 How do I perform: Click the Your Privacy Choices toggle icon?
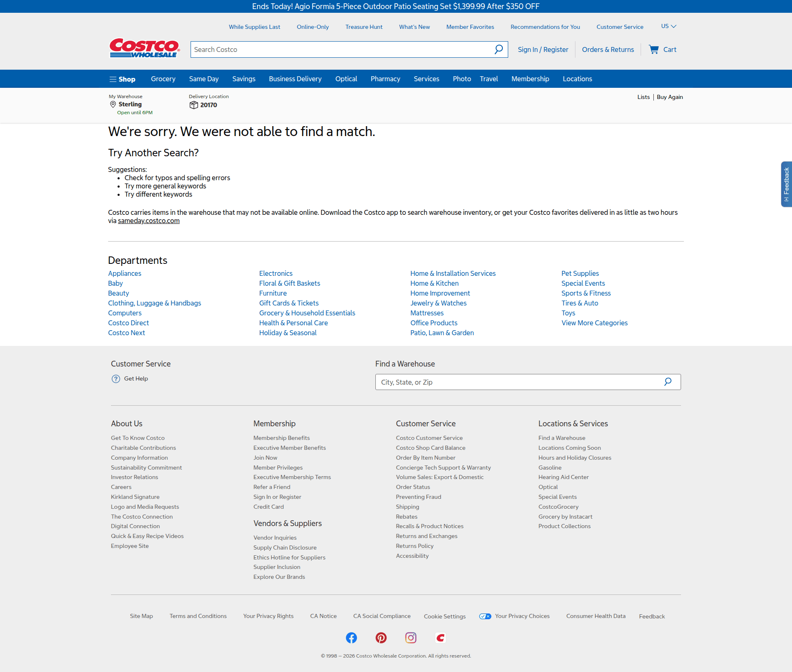coord(485,616)
